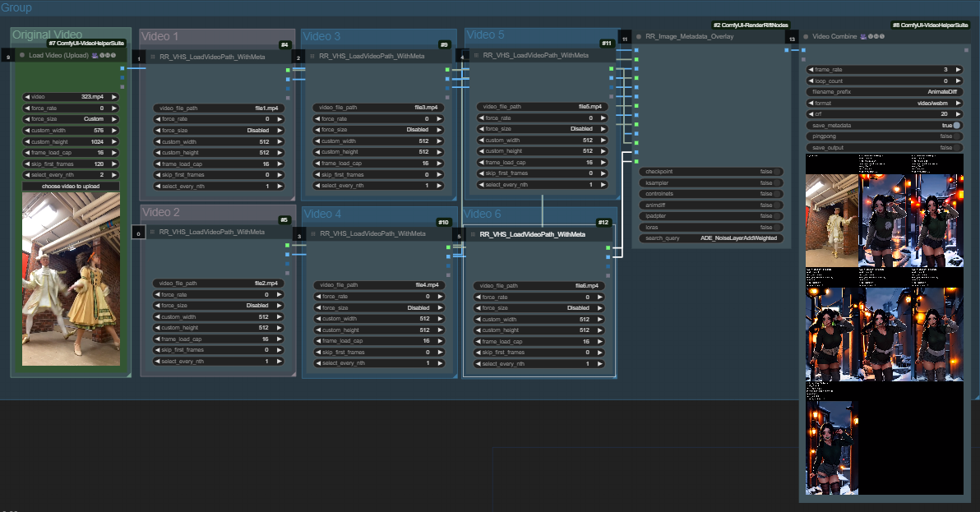Open force_size Disabled combo in Video 6 node
980x512 pixels.
coord(539,308)
